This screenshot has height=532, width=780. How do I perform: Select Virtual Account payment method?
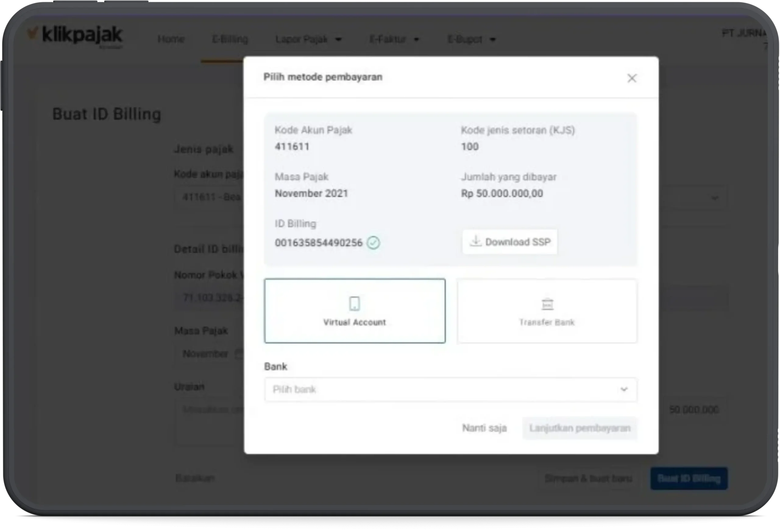[355, 311]
